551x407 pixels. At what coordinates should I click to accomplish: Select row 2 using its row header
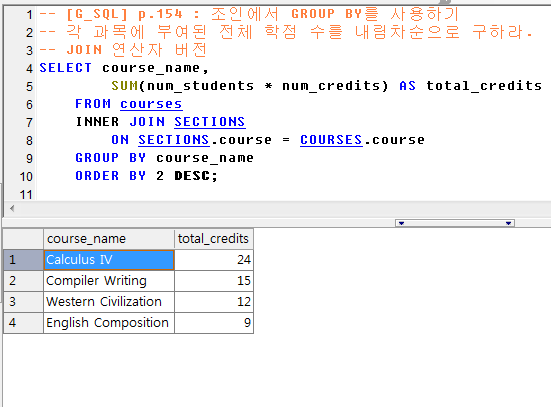tap(24, 281)
